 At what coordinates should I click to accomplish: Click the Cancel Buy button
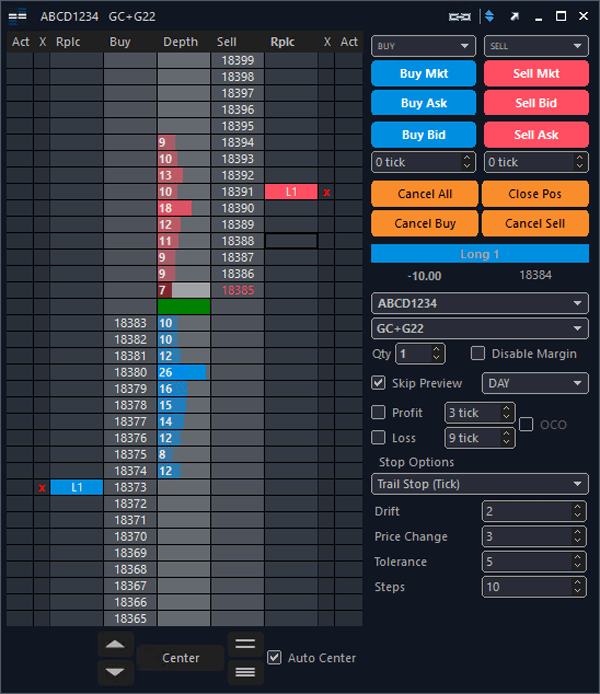[425, 224]
